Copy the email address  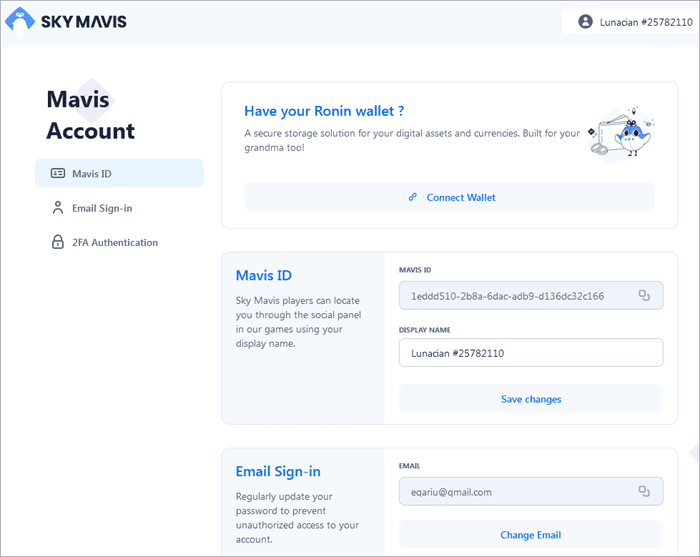[645, 492]
